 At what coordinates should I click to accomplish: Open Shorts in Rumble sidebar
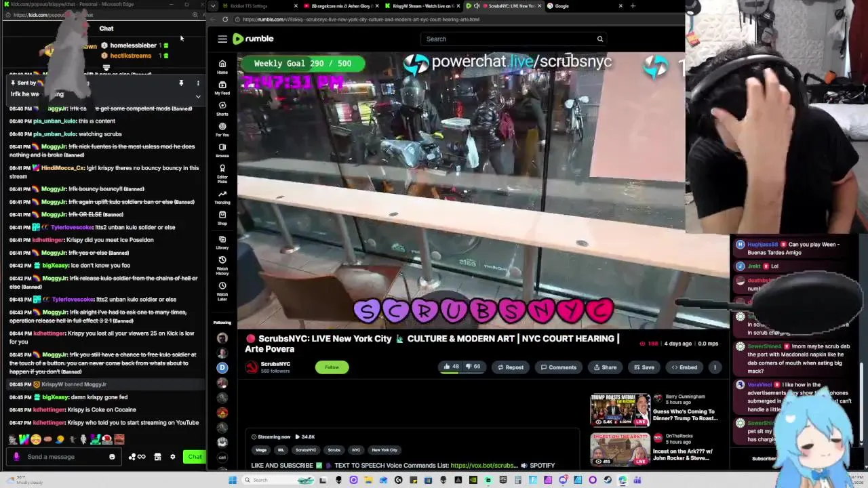tap(222, 108)
